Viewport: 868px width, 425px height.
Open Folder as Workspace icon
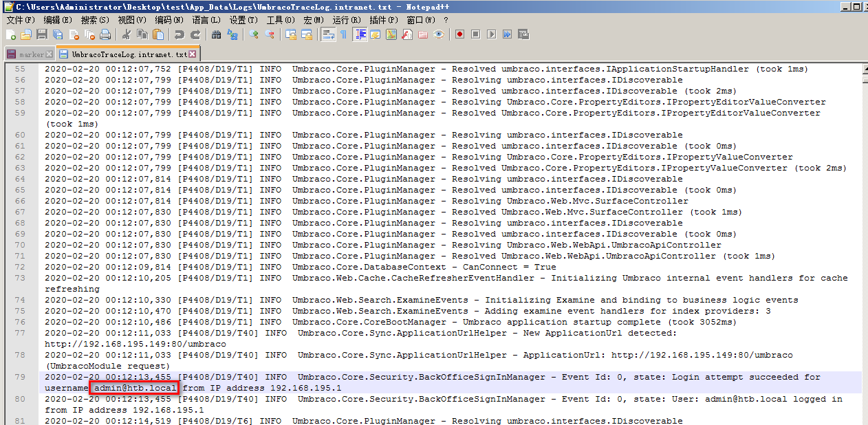(x=423, y=34)
